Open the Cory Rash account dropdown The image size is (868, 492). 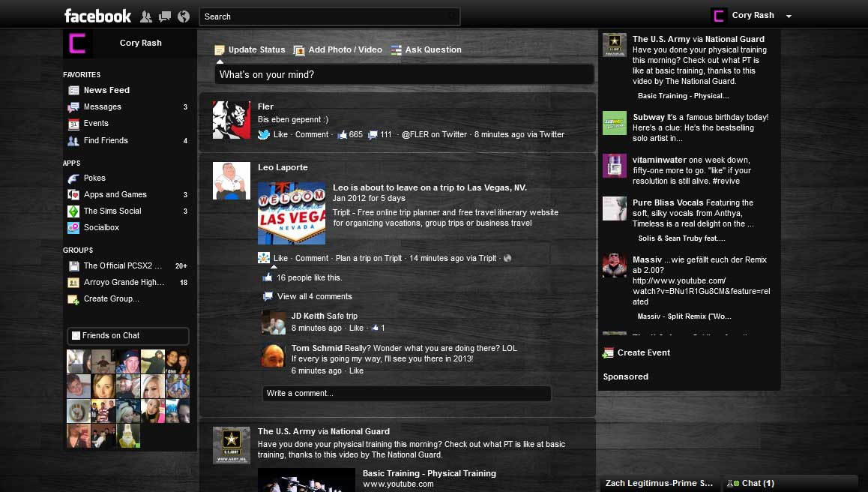[788, 15]
